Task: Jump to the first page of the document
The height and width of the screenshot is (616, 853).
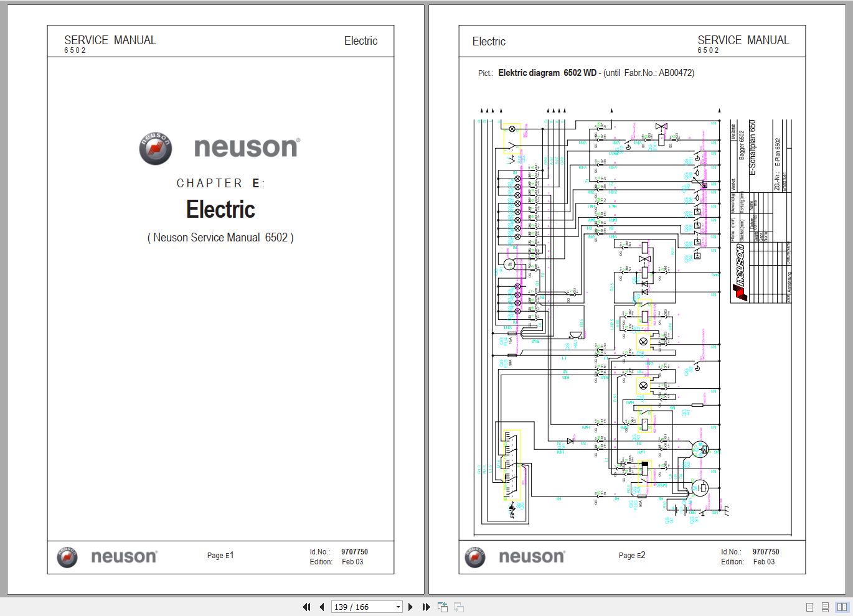Action: (x=306, y=607)
